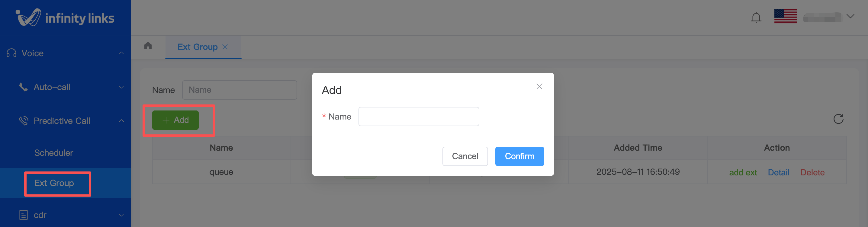Open the user account dropdown arrow
868x227 pixels.
pyautogui.click(x=850, y=17)
